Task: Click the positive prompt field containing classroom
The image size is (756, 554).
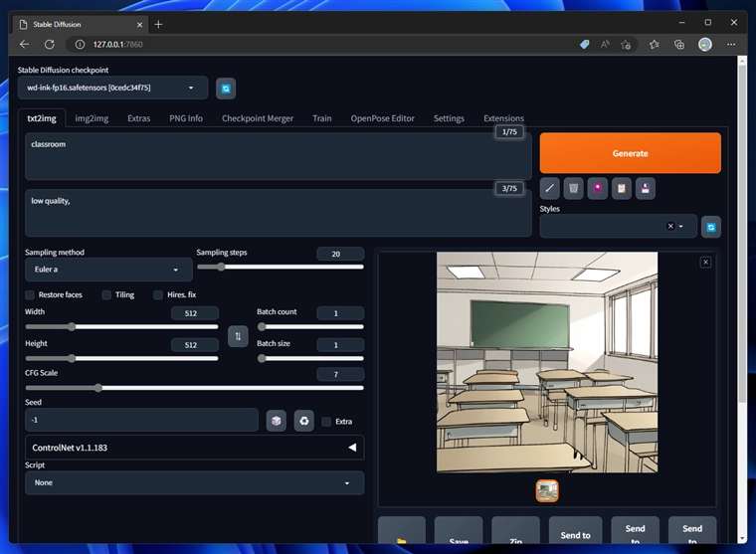Action: (x=279, y=157)
